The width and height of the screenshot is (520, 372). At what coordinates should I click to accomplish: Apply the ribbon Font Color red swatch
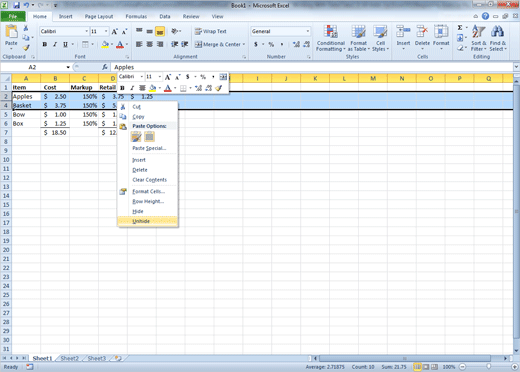point(120,44)
